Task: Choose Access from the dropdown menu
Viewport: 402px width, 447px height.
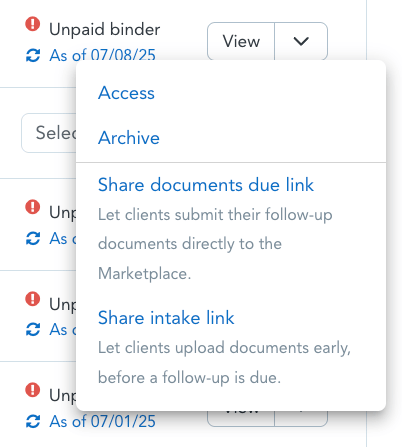Action: [x=126, y=93]
